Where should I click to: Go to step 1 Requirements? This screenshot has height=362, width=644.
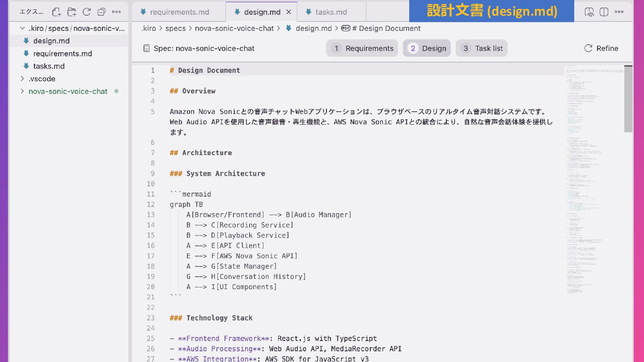(x=362, y=48)
